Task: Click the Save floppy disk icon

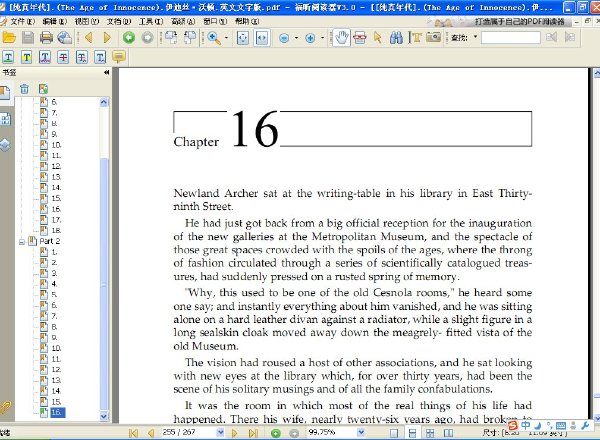Action: tap(28, 37)
